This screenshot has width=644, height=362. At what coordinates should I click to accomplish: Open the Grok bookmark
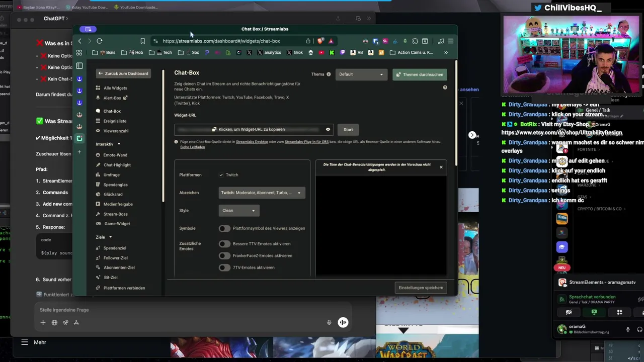pos(294,52)
